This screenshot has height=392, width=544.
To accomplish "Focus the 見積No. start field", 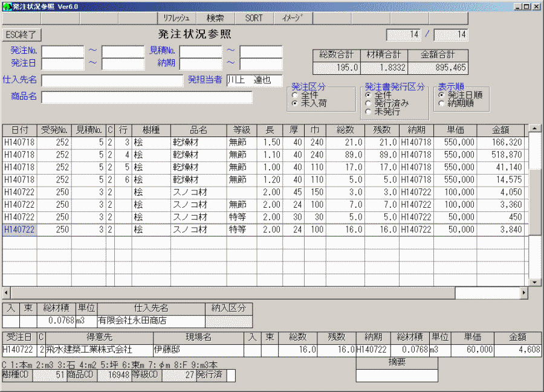I will (201, 51).
